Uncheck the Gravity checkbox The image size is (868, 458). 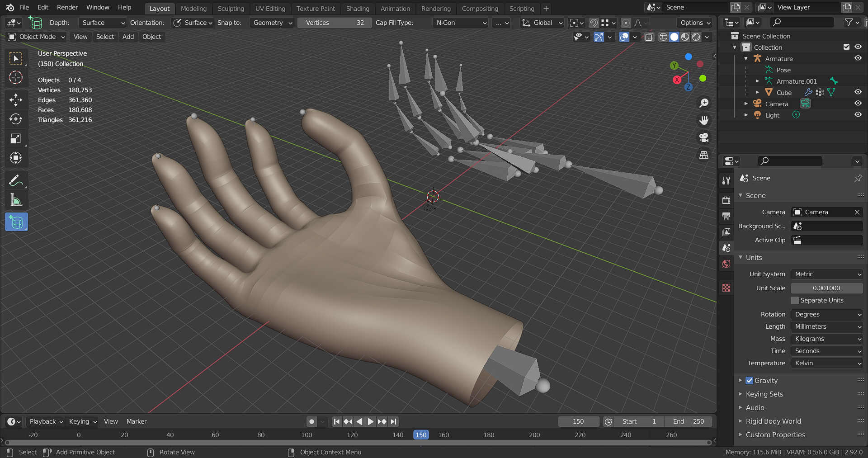(x=749, y=381)
